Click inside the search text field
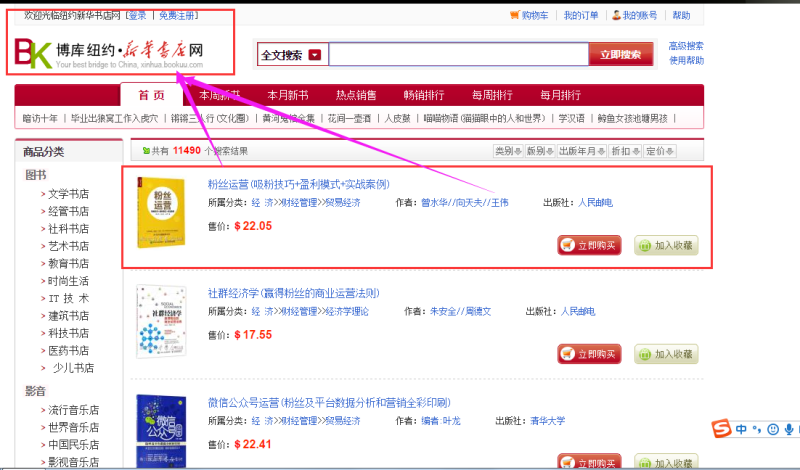Screen dimensions: 800x470 pos(457,55)
